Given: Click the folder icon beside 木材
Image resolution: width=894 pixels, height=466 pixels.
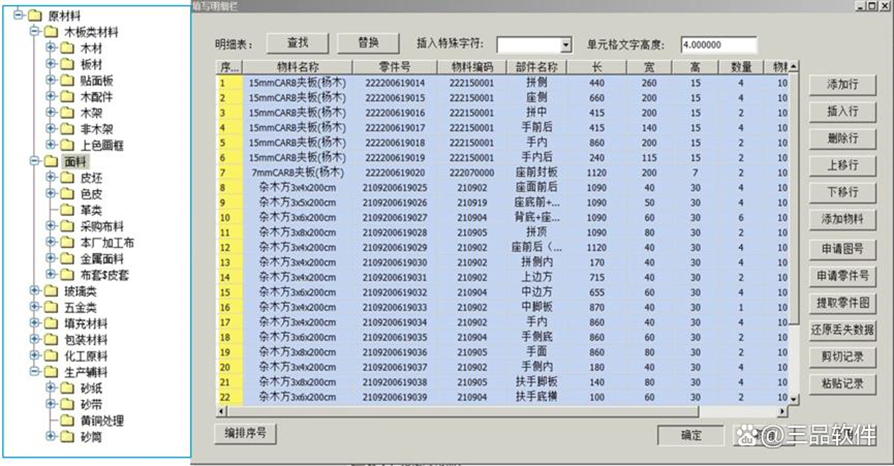Looking at the screenshot, I should tap(67, 48).
